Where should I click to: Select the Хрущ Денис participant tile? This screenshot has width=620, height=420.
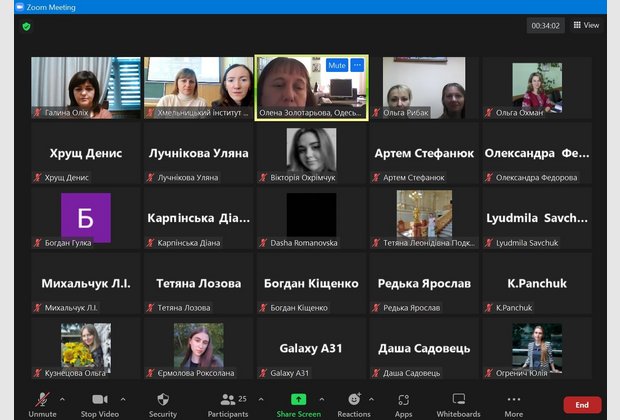point(86,153)
